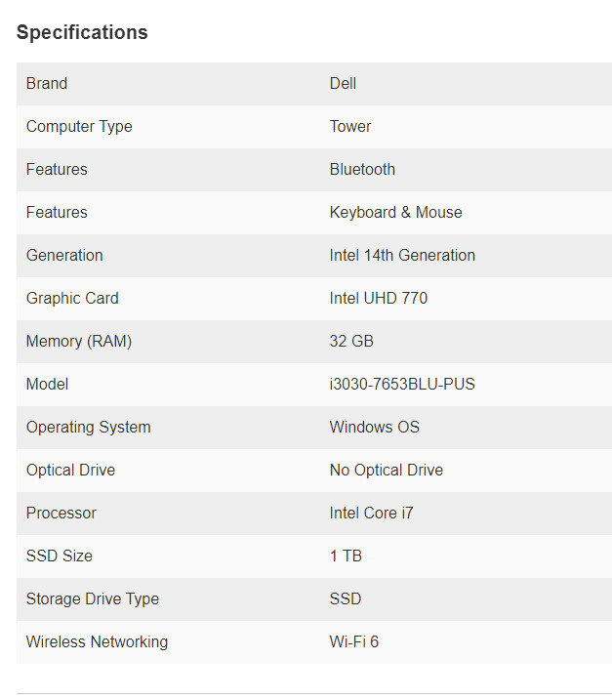The width and height of the screenshot is (612, 700).
Task: Click the Intel Core i7 value
Action: (371, 513)
